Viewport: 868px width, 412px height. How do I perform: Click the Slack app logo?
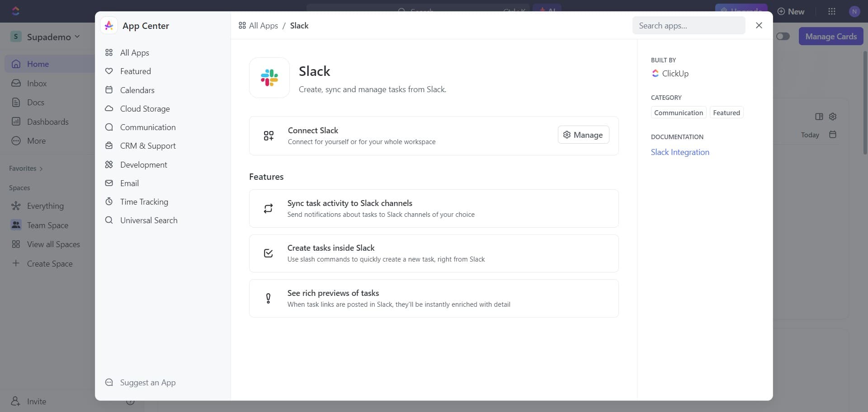(x=269, y=78)
